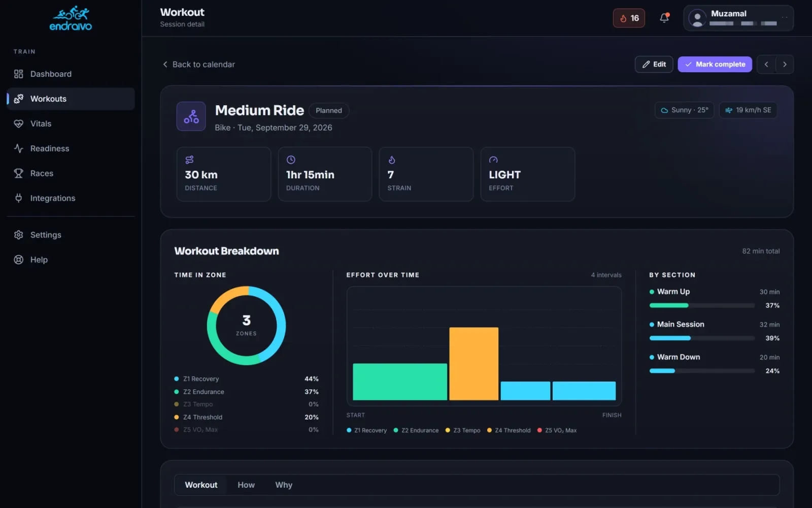Mark workout complete

click(x=715, y=65)
